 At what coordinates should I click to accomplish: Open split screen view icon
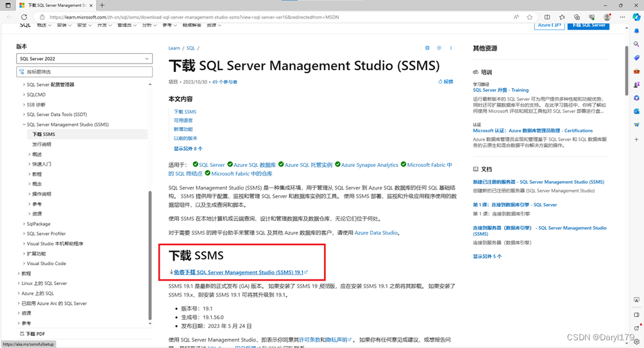click(547, 17)
